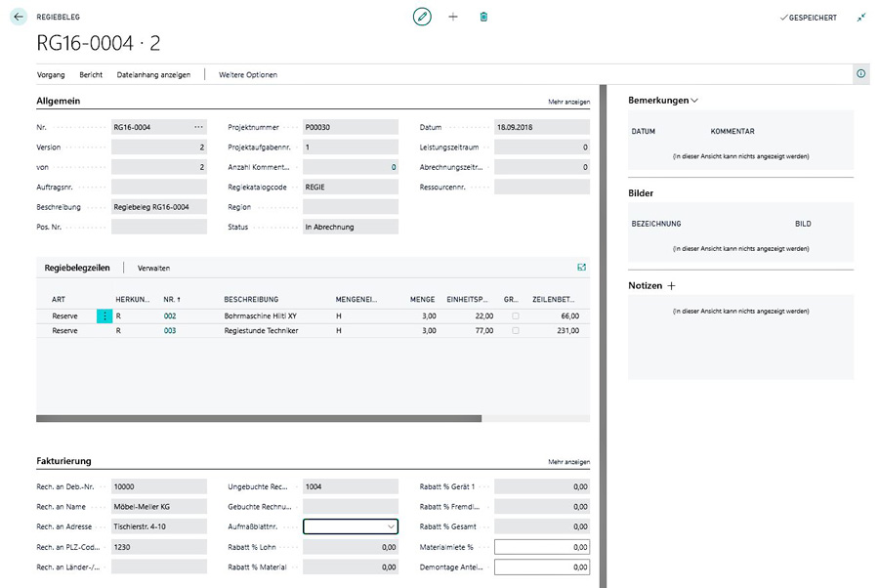The image size is (879, 588).
Task: Open the Nr. field ellipsis lookup
Action: (198, 127)
